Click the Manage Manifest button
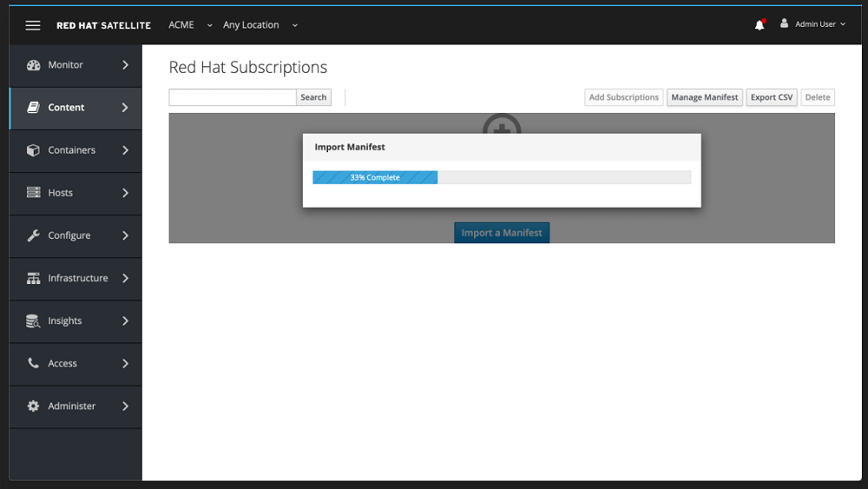 click(x=704, y=97)
